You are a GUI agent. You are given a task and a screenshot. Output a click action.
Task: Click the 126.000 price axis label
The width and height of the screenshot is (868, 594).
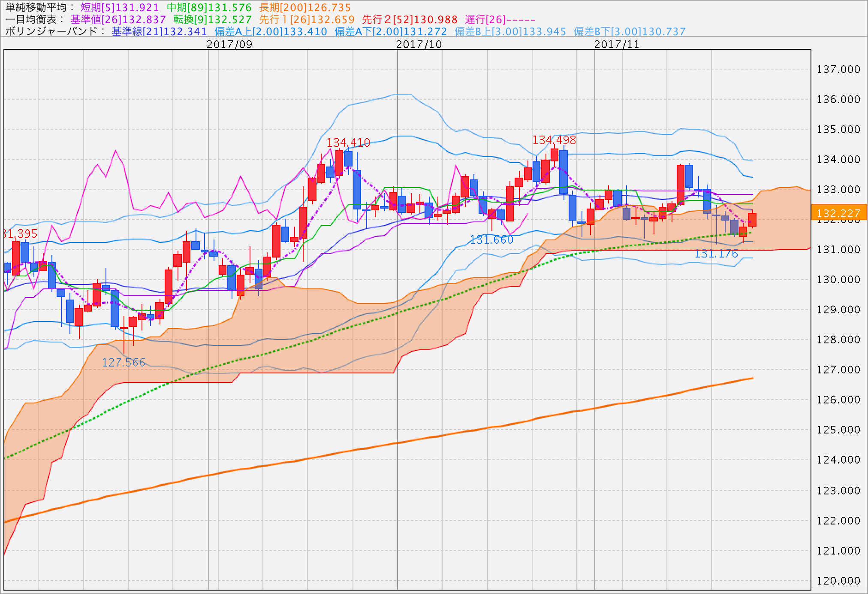[x=838, y=400]
